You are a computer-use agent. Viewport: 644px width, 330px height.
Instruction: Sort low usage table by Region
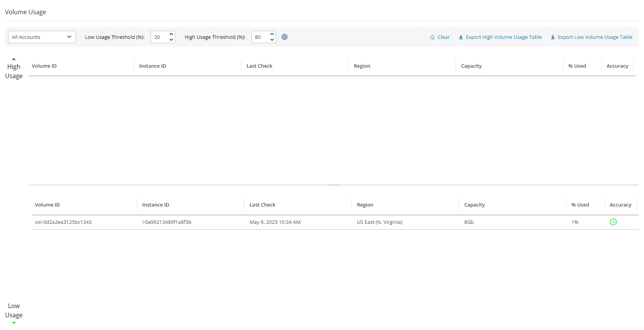click(365, 205)
